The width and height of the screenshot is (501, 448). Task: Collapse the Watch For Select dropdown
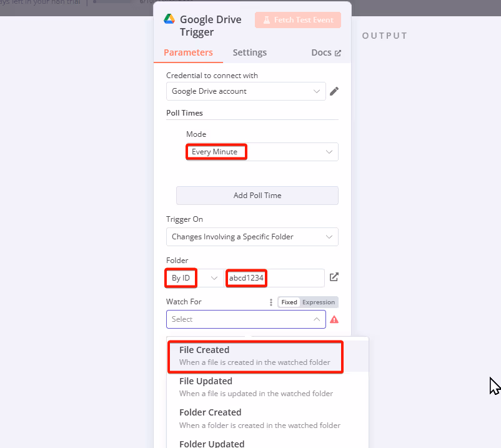[x=246, y=319]
